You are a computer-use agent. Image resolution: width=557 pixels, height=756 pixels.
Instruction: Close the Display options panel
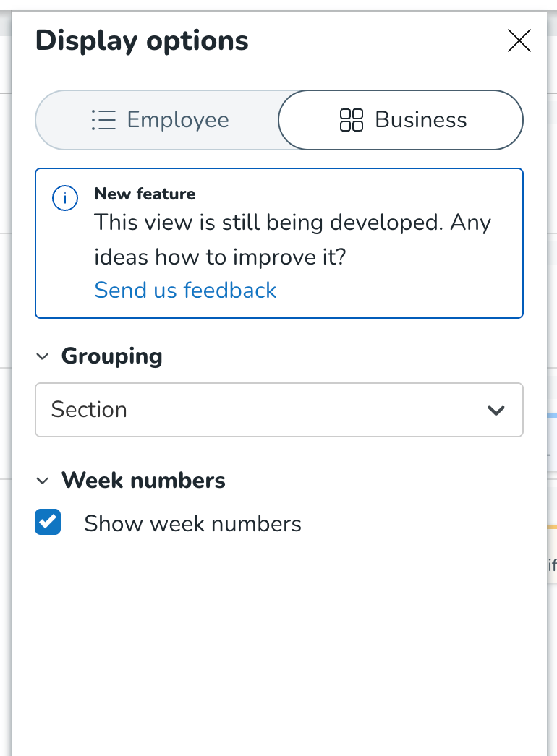click(x=519, y=40)
